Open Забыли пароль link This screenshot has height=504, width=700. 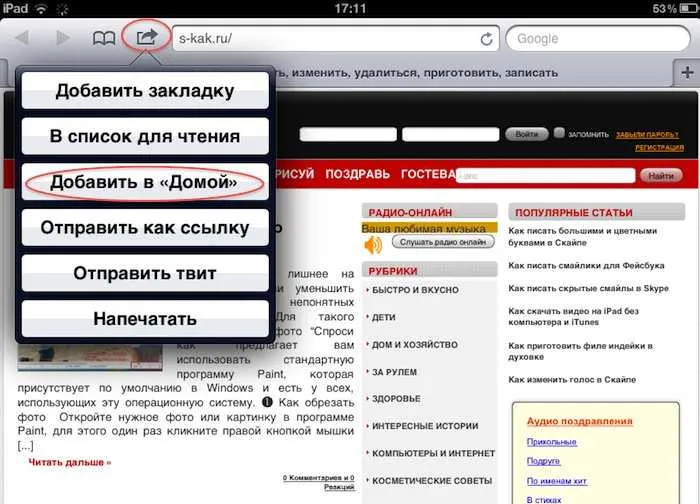647,134
